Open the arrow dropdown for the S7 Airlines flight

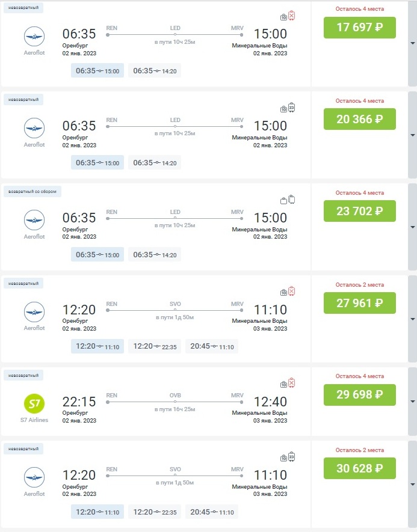(412, 402)
